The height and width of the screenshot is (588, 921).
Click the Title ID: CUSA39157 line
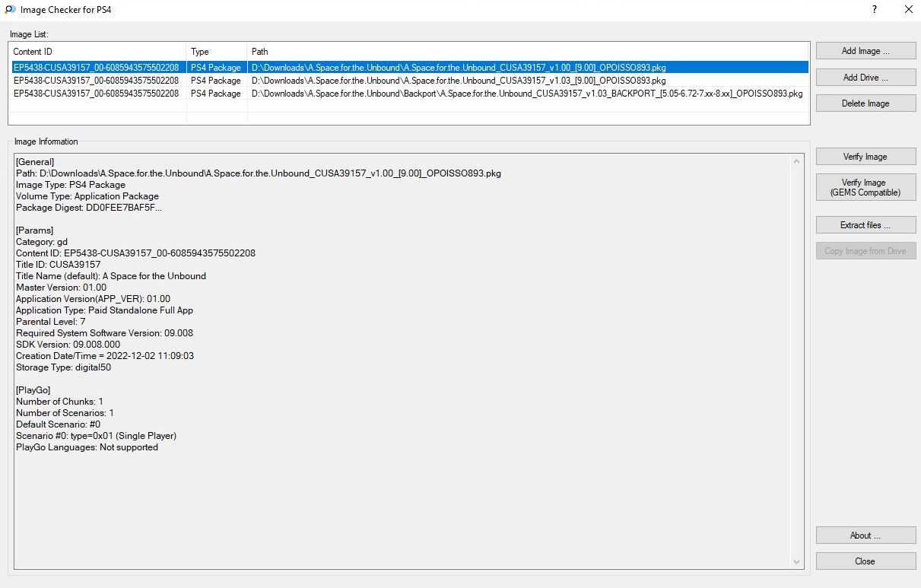click(x=59, y=265)
